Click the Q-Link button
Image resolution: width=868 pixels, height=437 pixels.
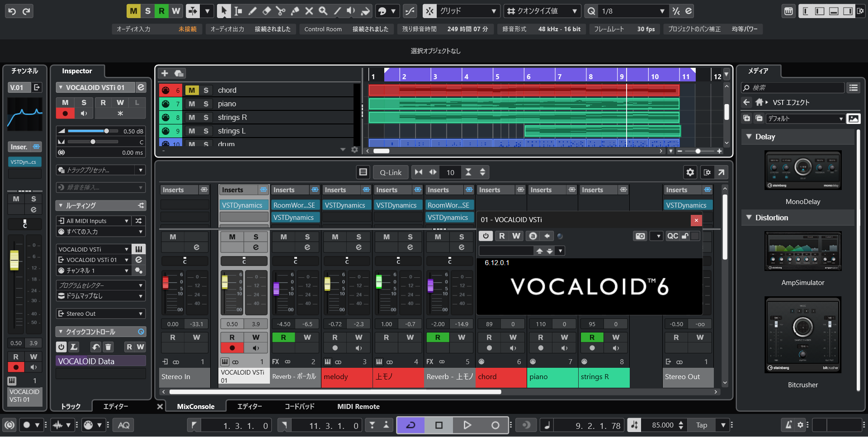pos(391,172)
